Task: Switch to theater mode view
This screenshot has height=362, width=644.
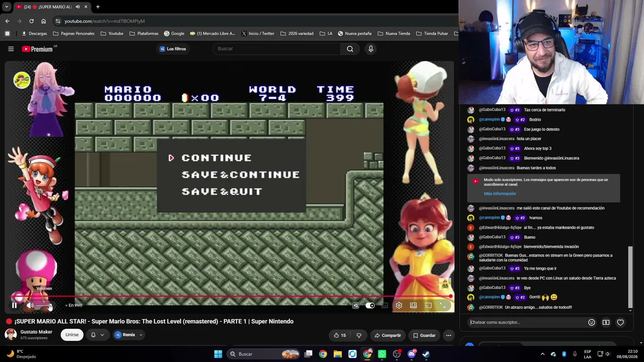Action: pos(414,305)
